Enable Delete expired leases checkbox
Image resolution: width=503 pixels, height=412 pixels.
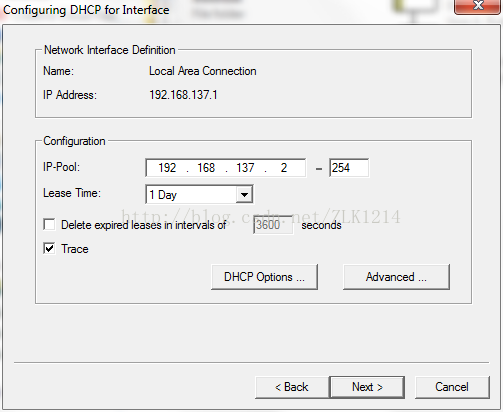point(49,224)
